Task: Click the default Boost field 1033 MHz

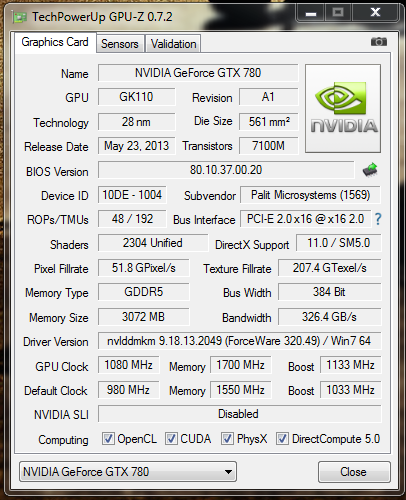Action: pyautogui.click(x=351, y=390)
